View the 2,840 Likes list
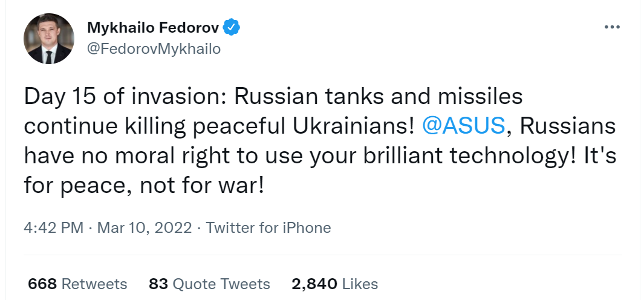 pyautogui.click(x=334, y=284)
